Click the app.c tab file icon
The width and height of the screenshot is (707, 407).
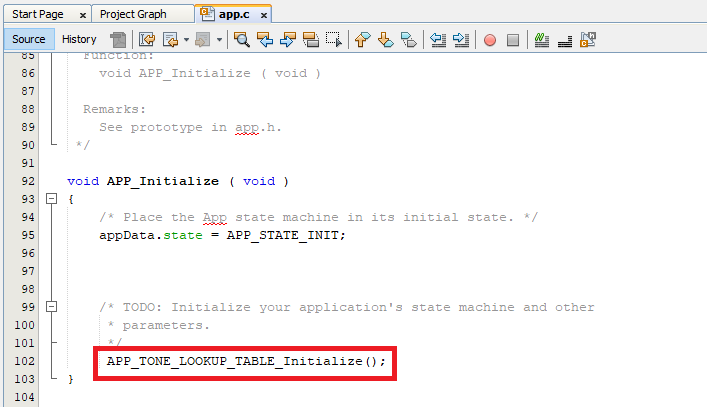[207, 14]
